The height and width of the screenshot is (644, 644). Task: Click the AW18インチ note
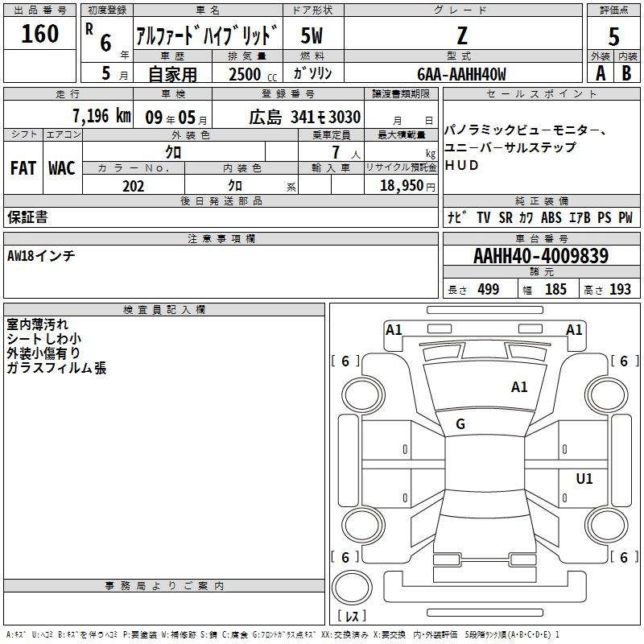click(x=41, y=256)
